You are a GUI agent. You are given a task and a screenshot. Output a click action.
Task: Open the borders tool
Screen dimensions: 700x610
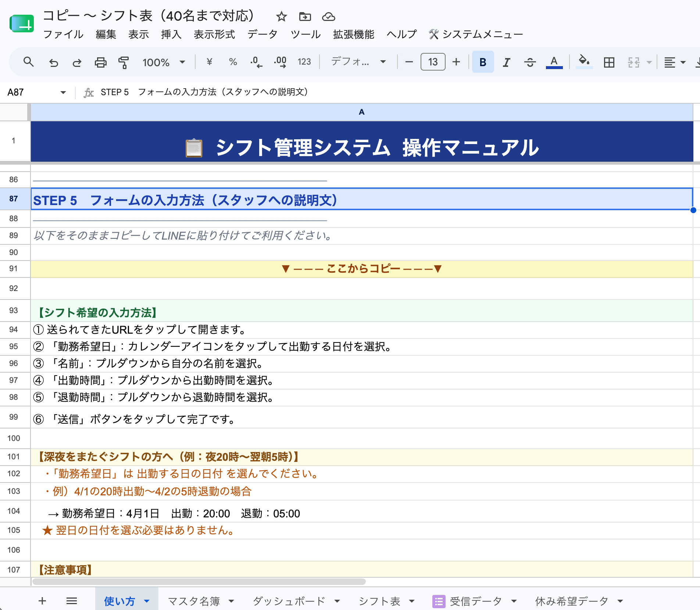tap(609, 62)
